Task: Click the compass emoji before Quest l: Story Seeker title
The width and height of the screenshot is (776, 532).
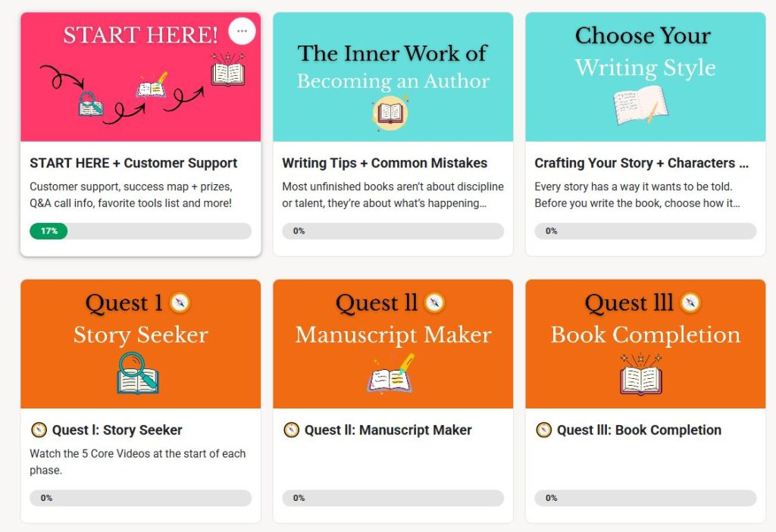Action: point(39,430)
